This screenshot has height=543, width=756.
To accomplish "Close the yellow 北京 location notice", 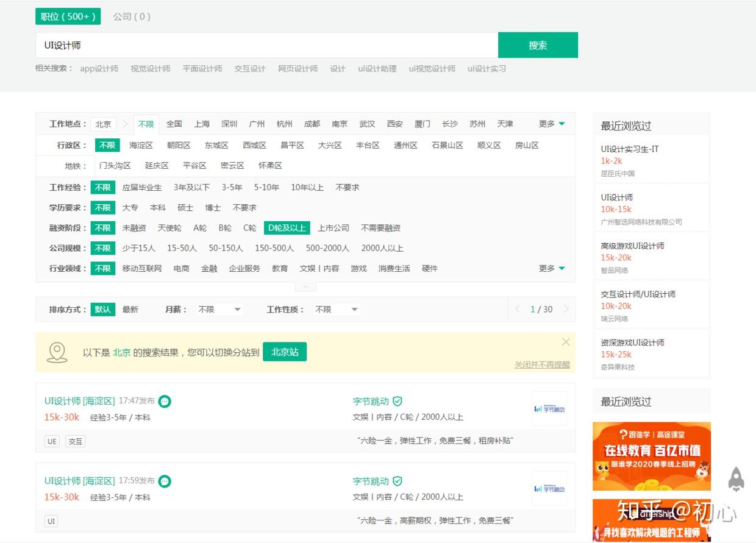I will point(566,342).
